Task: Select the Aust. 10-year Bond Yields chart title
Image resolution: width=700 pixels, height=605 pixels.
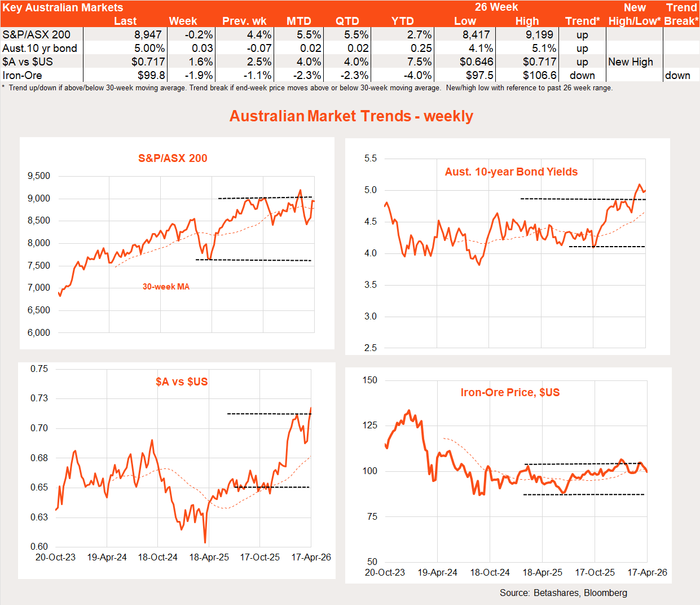Action: pos(511,172)
